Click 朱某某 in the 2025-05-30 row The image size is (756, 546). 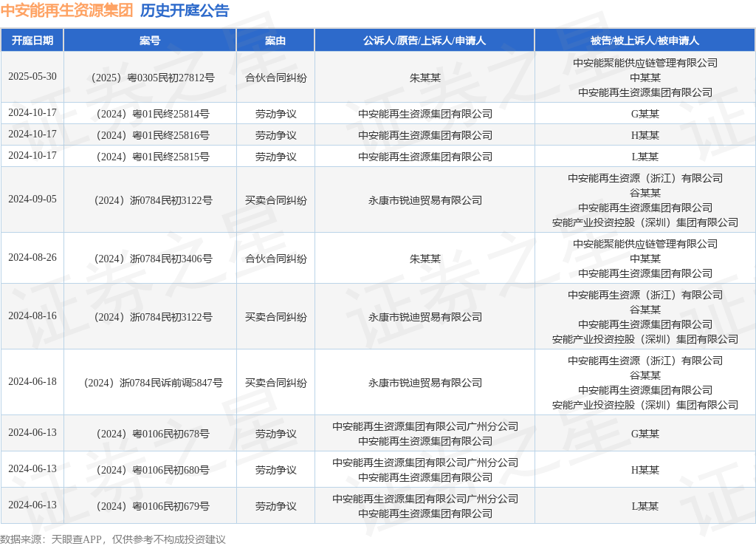pyautogui.click(x=425, y=78)
